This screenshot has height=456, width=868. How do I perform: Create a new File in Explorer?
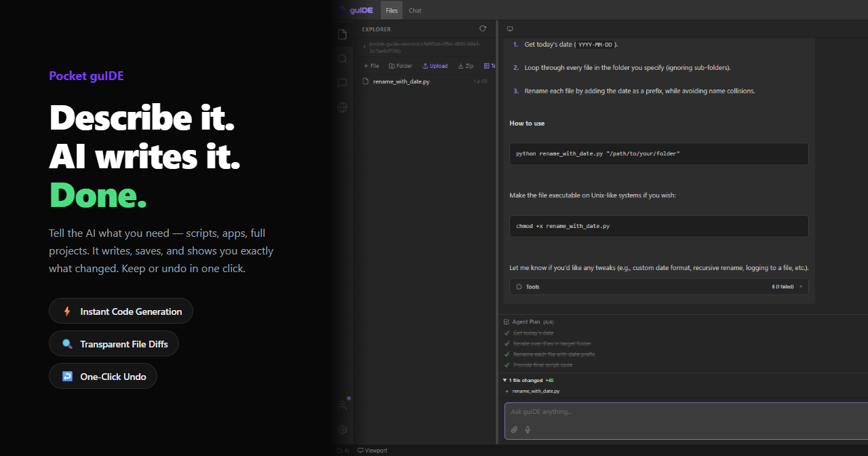371,66
